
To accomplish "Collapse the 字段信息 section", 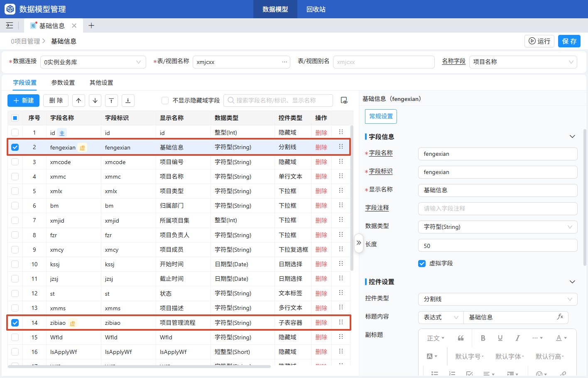I will coord(572,137).
